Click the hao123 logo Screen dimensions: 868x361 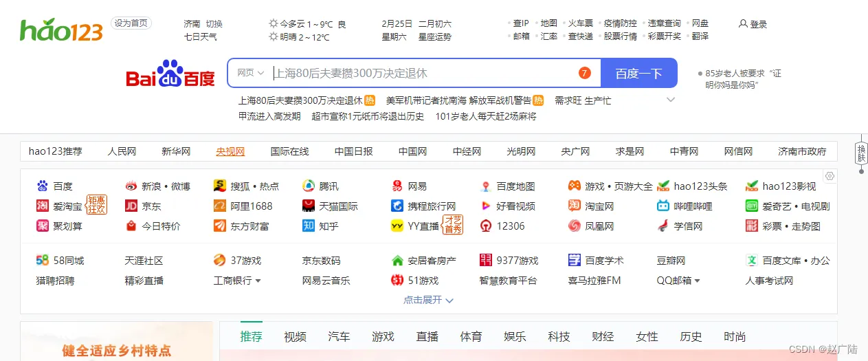click(x=61, y=30)
